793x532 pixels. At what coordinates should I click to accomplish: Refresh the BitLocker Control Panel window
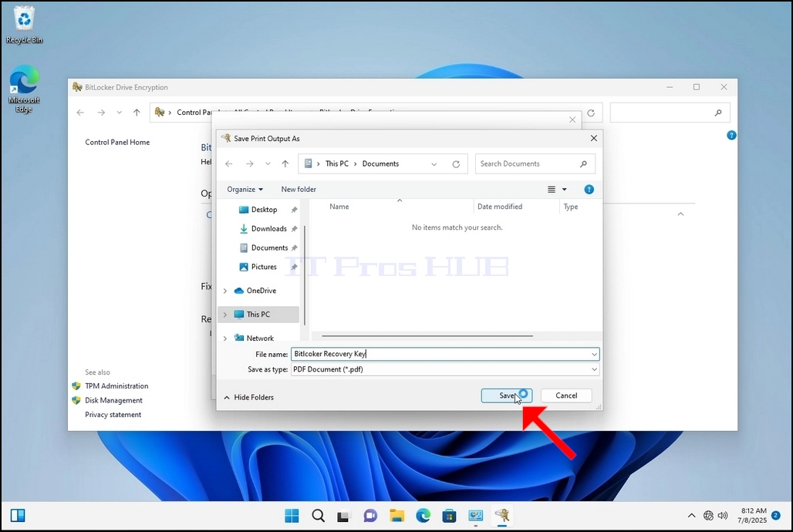(x=591, y=113)
